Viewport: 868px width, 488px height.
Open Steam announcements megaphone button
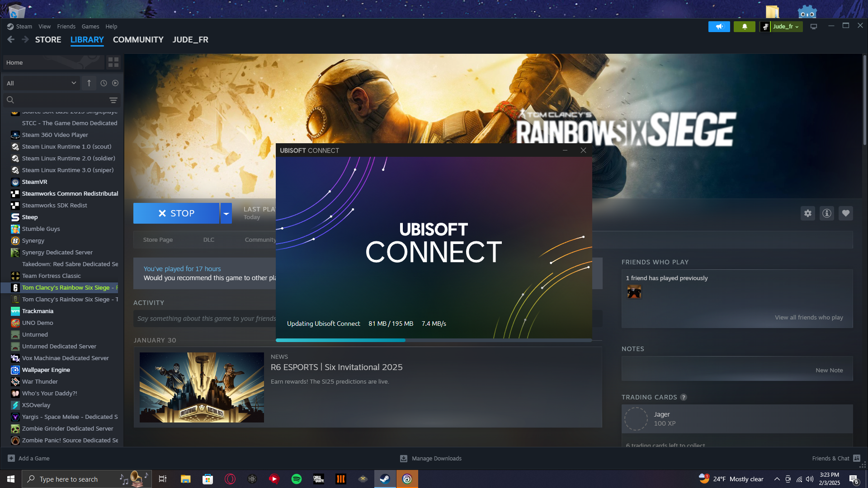click(719, 27)
